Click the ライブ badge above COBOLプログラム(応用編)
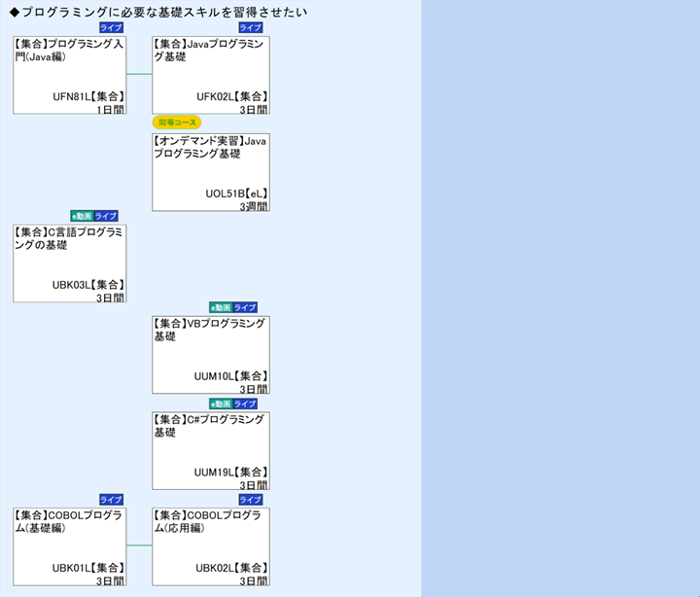 click(x=251, y=499)
